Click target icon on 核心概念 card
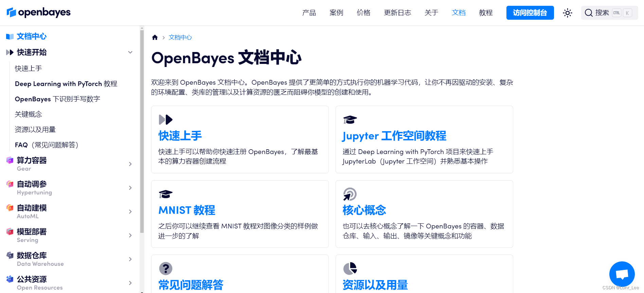The image size is (644, 293). pos(350,194)
